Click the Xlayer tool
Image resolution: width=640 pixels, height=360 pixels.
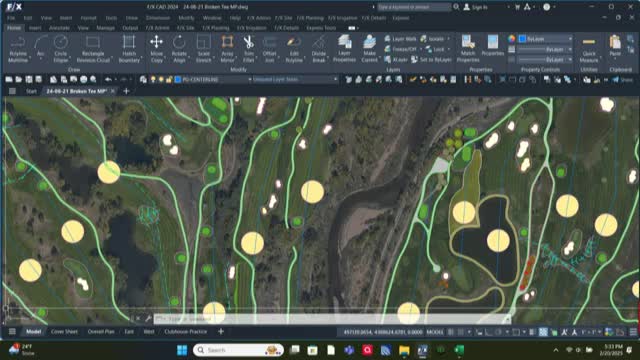coord(396,60)
